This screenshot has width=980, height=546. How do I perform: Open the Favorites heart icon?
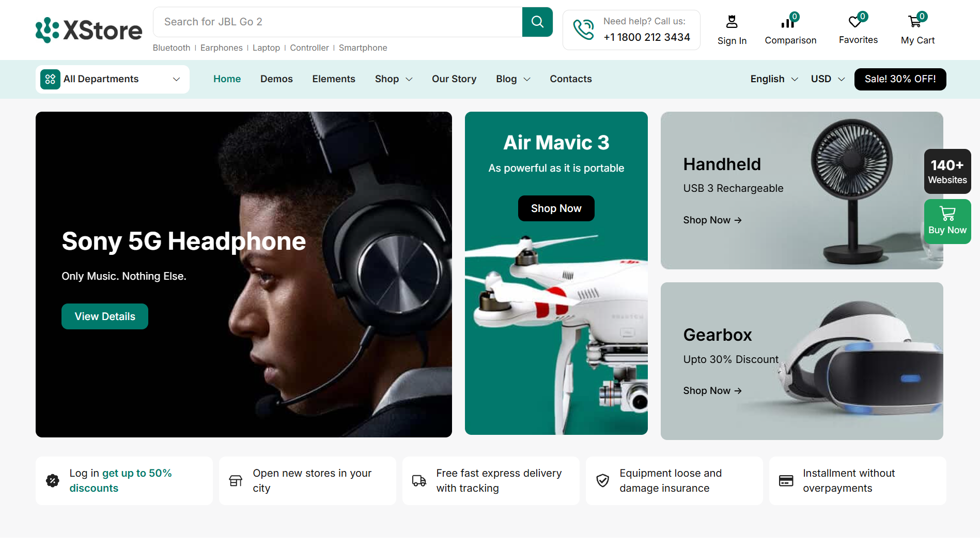(x=855, y=21)
